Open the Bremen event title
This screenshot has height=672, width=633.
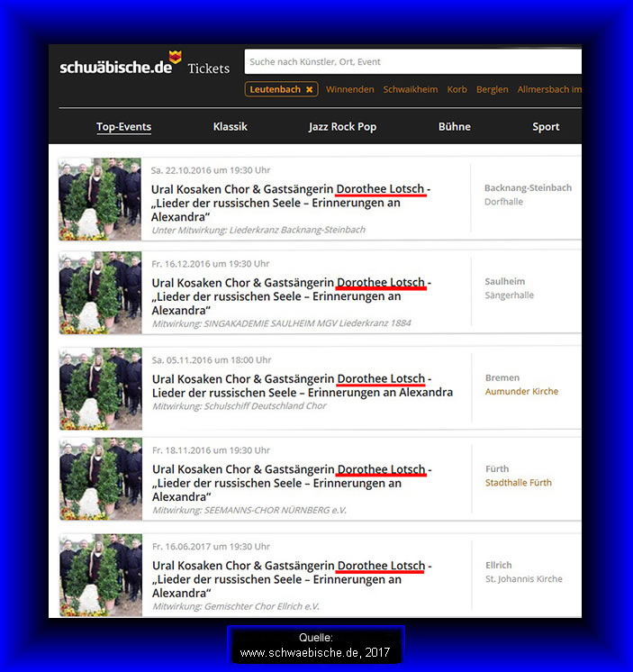click(303, 386)
